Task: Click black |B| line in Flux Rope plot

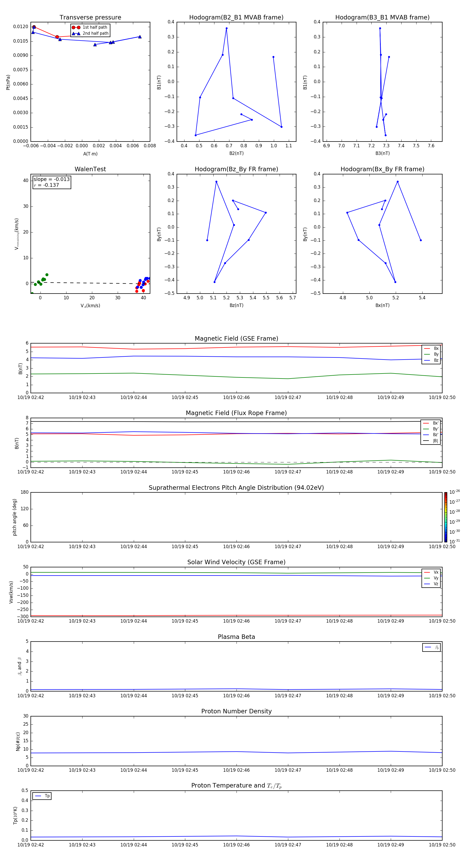Action: 236,422
